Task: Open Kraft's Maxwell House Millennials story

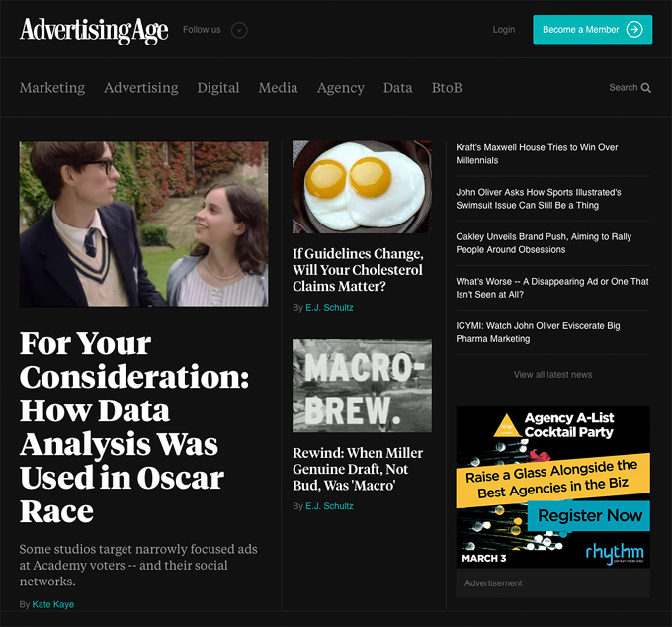Action: (x=537, y=154)
